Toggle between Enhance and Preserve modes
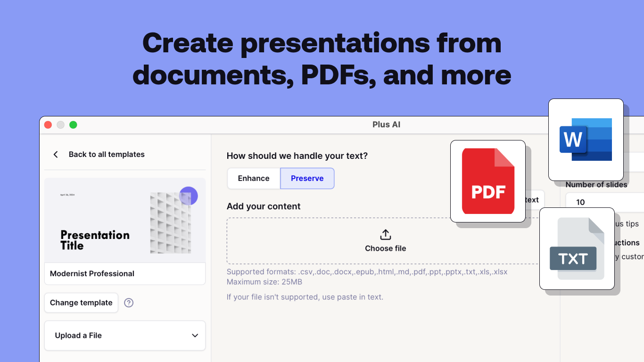Image resolution: width=644 pixels, height=362 pixels. (x=281, y=178)
